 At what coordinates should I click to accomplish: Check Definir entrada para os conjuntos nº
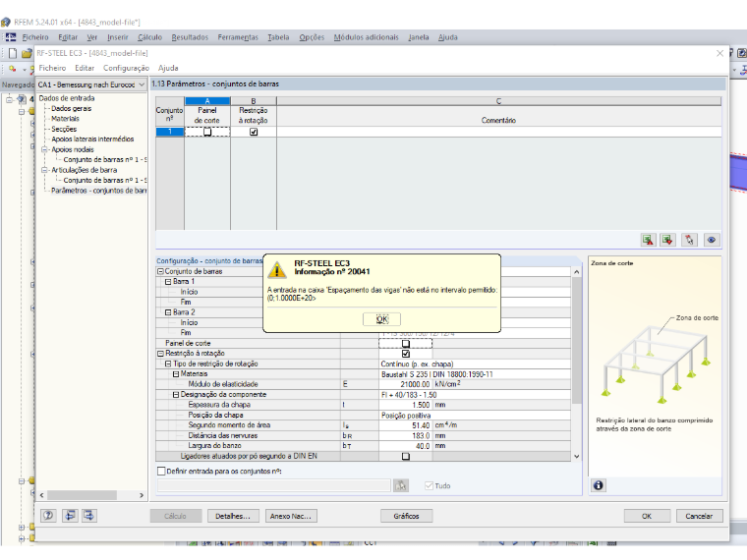161,471
